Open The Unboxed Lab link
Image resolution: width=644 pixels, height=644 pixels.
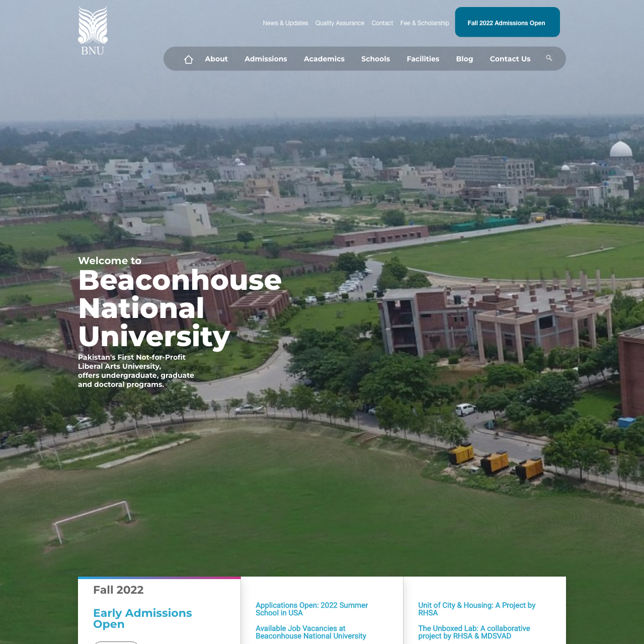474,632
